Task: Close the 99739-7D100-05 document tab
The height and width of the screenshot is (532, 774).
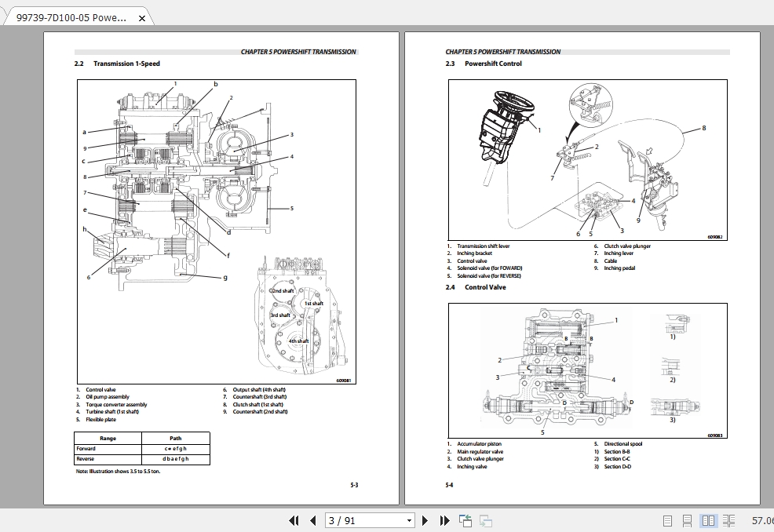Action: (141, 18)
